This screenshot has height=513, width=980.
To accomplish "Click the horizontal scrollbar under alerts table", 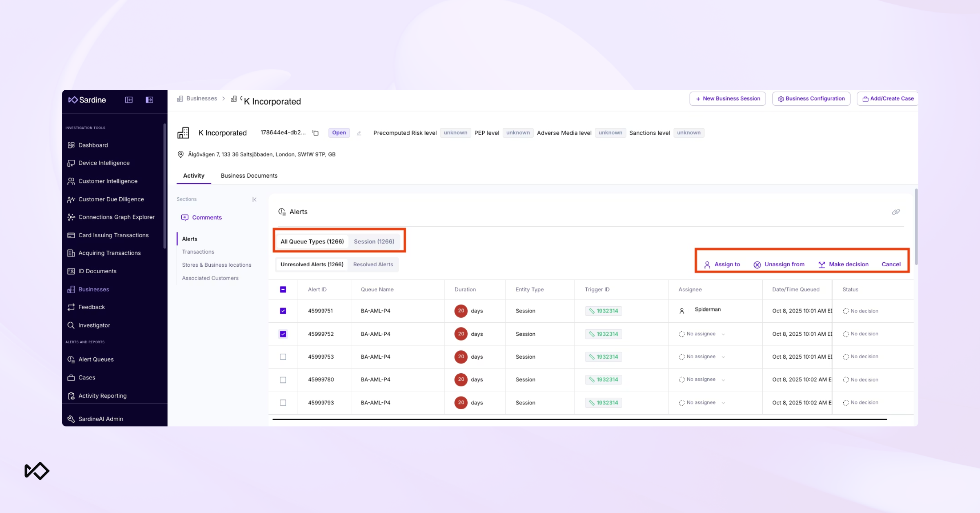I will click(579, 419).
